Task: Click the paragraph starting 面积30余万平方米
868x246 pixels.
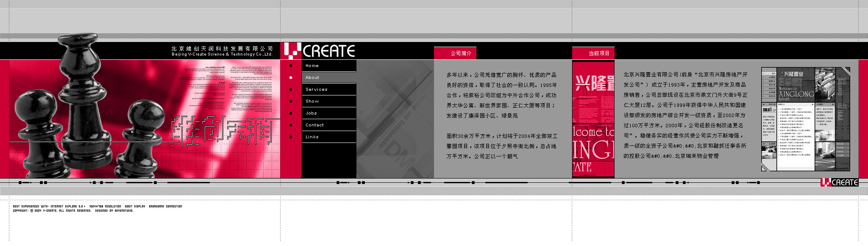Action: pyautogui.click(x=502, y=146)
